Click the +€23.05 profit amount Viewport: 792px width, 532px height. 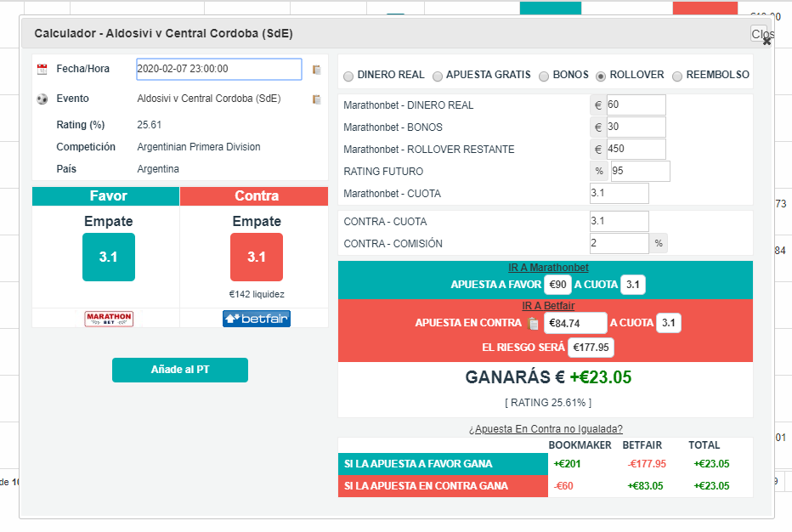tap(601, 377)
